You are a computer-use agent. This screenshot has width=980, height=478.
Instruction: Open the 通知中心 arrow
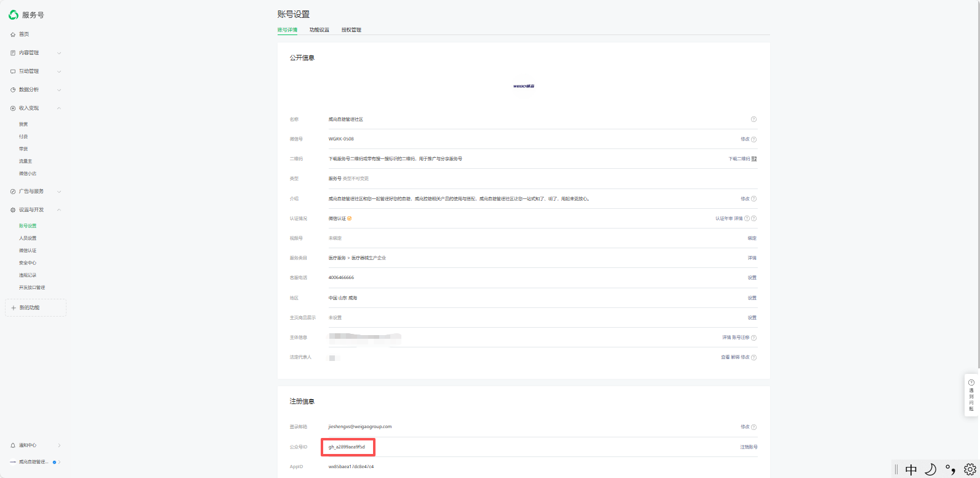click(x=59, y=445)
